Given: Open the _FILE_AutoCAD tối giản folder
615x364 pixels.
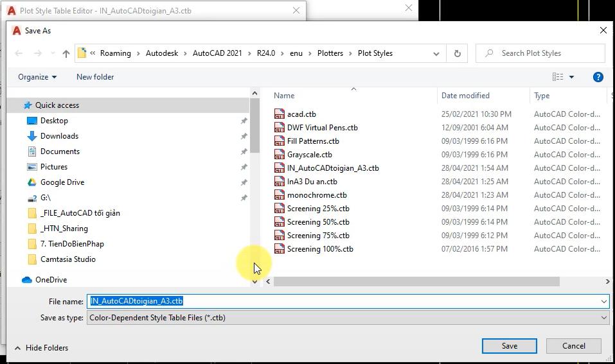Looking at the screenshot, I should pyautogui.click(x=80, y=213).
